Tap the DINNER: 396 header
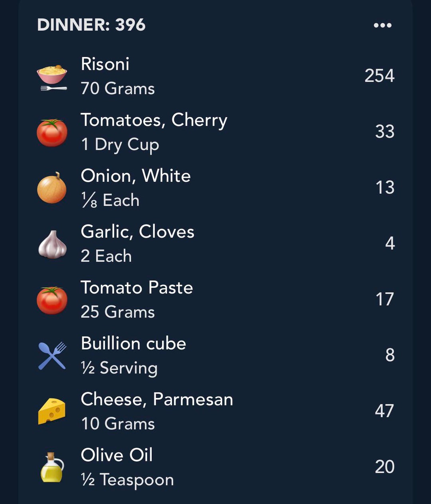The height and width of the screenshot is (504, 431). pyautogui.click(x=91, y=25)
